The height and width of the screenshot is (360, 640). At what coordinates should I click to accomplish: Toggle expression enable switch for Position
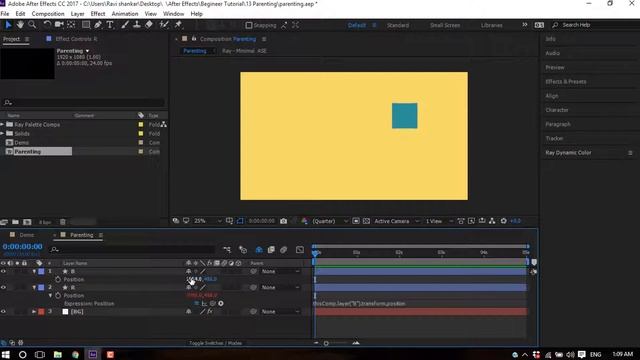tap(197, 304)
